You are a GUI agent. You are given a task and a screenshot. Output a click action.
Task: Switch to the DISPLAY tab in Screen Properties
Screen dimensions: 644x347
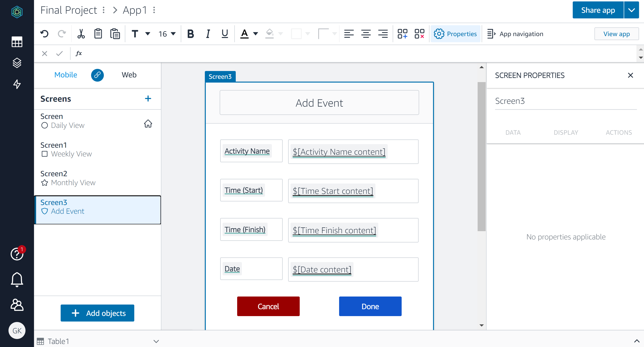tap(566, 132)
